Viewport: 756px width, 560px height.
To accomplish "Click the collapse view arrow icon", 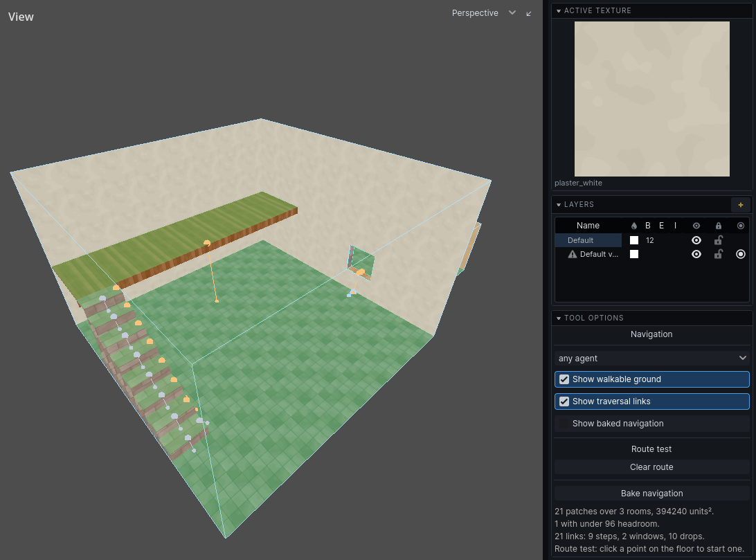I will pos(529,13).
